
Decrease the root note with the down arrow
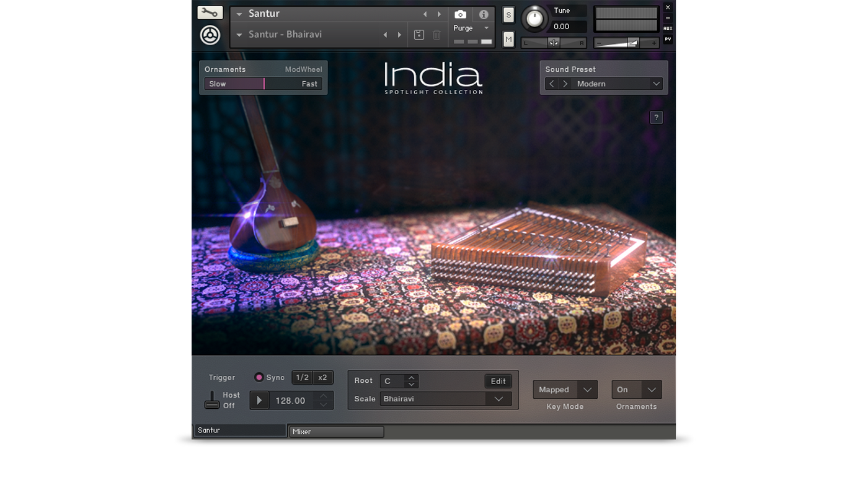click(x=411, y=385)
